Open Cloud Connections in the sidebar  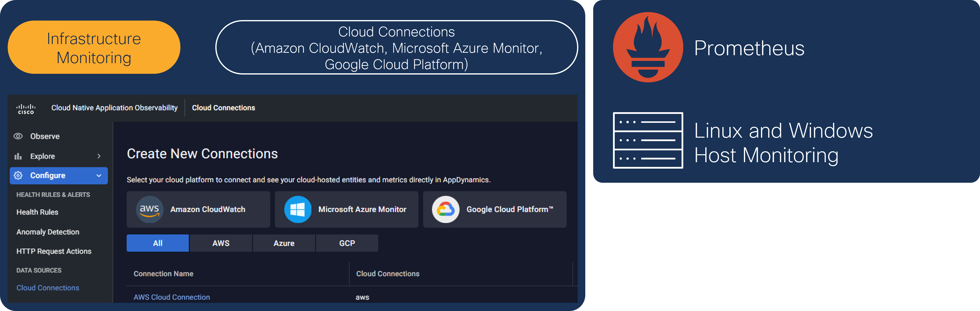pyautogui.click(x=48, y=288)
